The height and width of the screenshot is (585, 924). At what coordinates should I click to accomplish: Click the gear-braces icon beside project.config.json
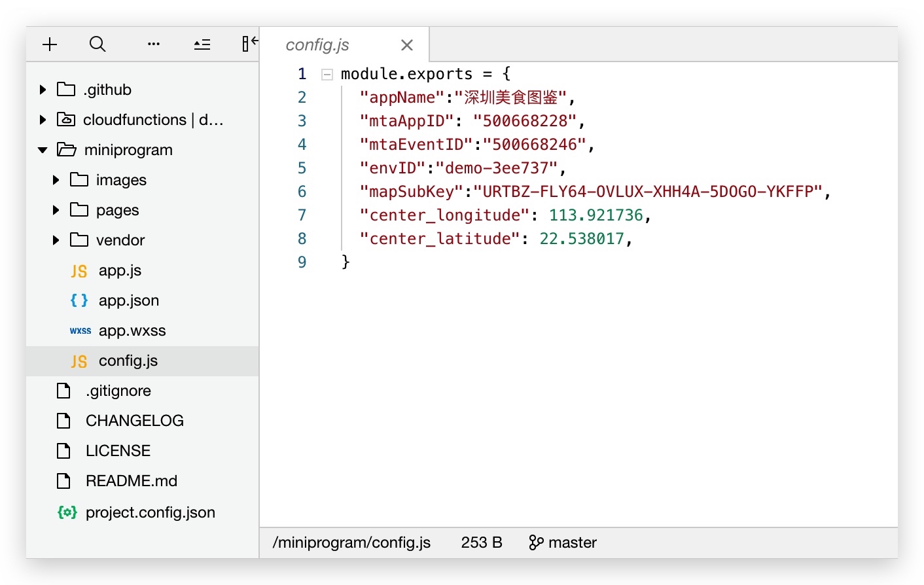[x=67, y=512]
